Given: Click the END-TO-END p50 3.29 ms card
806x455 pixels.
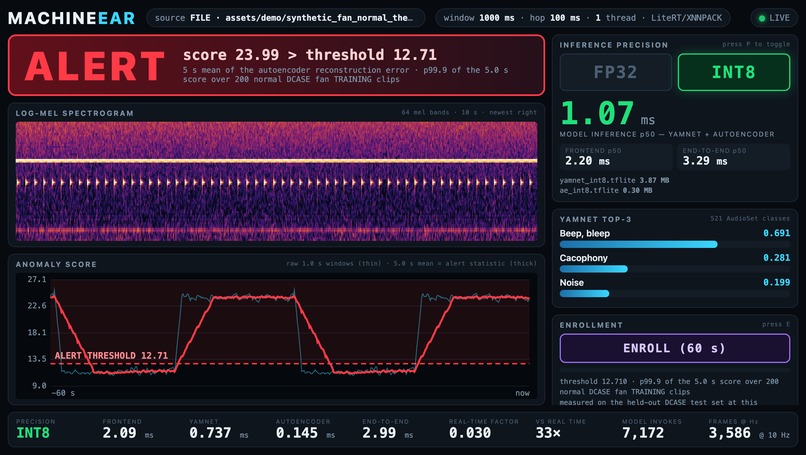Looking at the screenshot, I should click(734, 157).
